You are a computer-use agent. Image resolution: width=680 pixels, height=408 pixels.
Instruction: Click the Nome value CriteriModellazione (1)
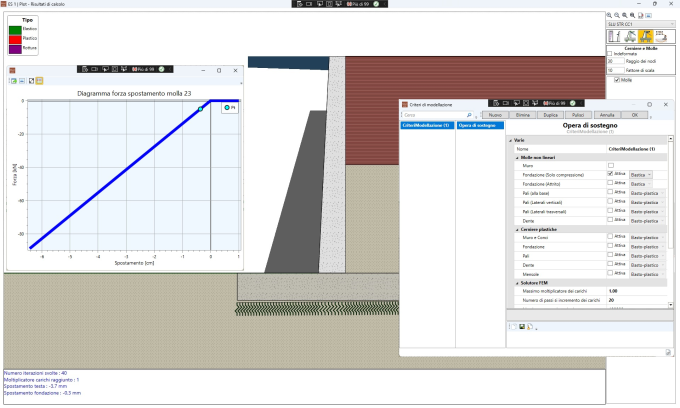pyautogui.click(x=631, y=149)
